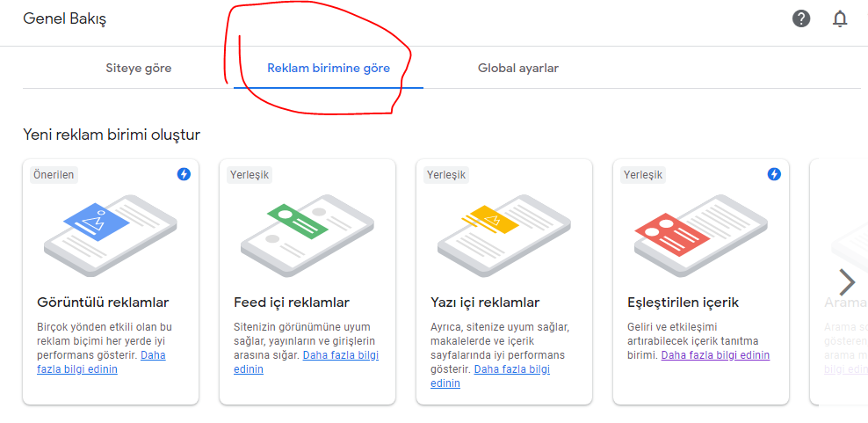Open the notifications bell icon

[840, 18]
